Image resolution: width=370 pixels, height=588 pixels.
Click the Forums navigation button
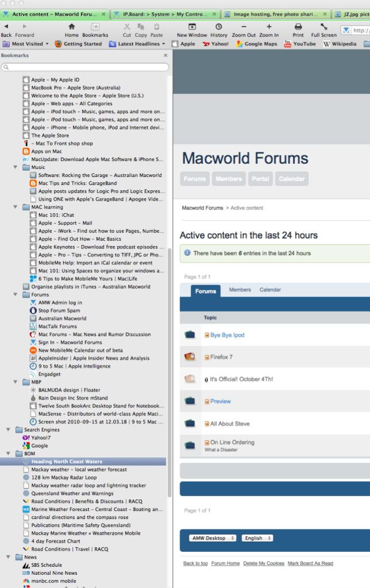point(194,179)
